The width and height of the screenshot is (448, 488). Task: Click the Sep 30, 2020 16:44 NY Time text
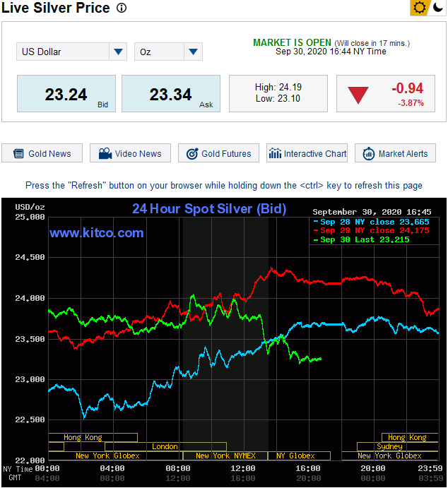point(331,52)
